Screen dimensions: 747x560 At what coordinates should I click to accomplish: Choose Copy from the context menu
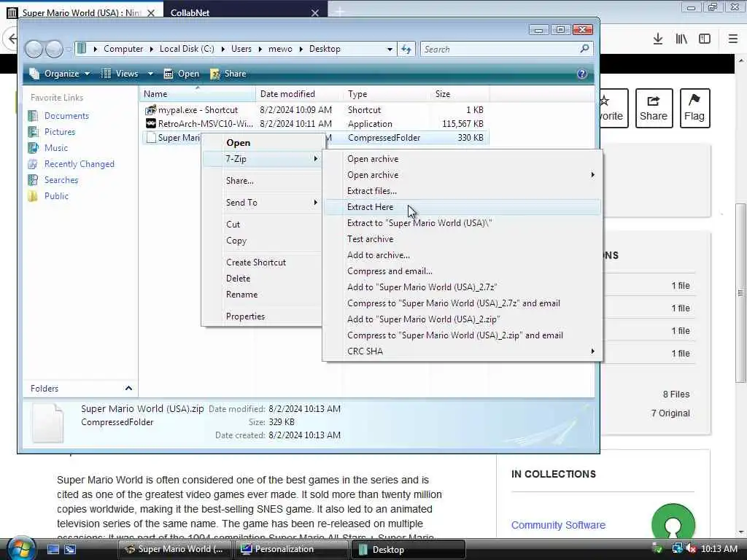262,241
